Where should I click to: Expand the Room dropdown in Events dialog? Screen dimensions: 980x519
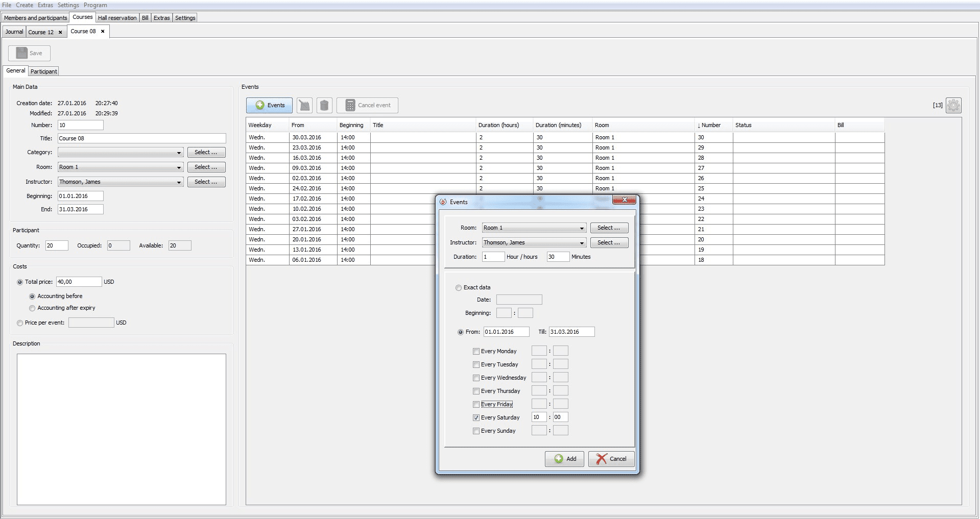pos(582,228)
